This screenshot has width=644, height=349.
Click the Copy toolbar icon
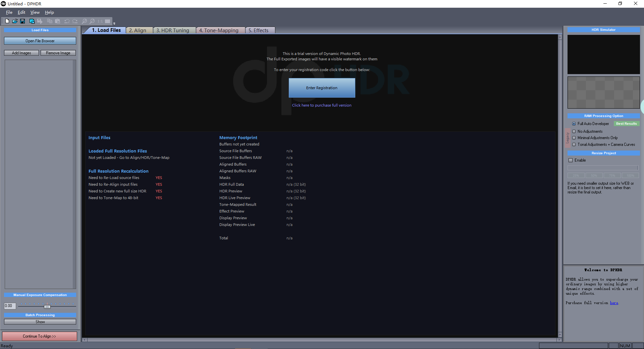pyautogui.click(x=50, y=21)
